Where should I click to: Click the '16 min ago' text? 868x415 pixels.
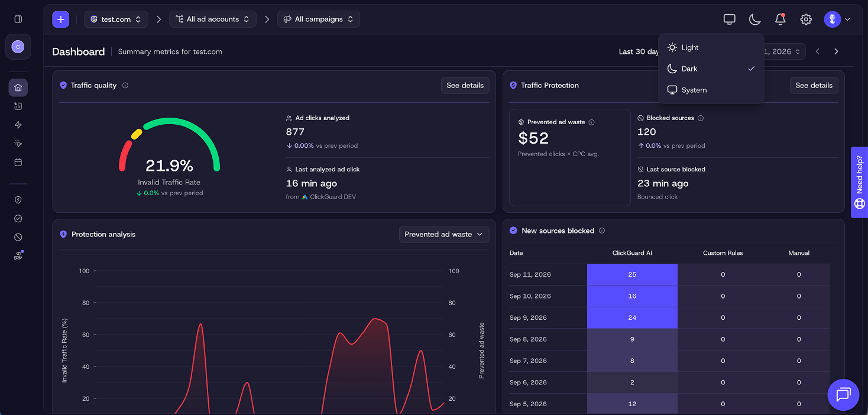[x=312, y=183]
